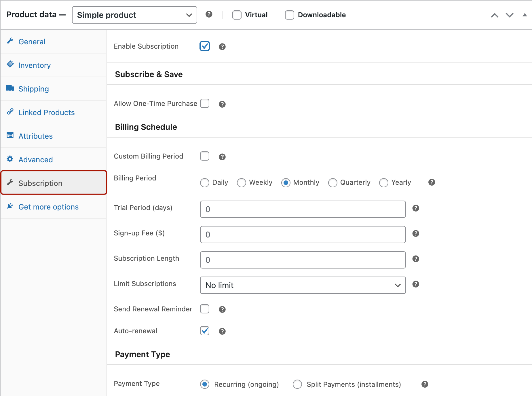Click the Get more options link

[48, 207]
